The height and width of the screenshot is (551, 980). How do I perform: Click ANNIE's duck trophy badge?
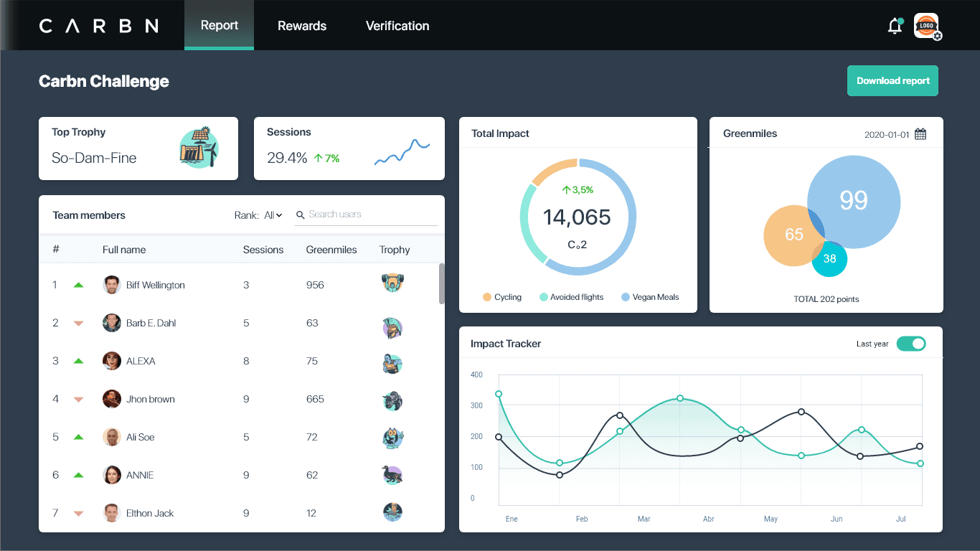coord(392,474)
